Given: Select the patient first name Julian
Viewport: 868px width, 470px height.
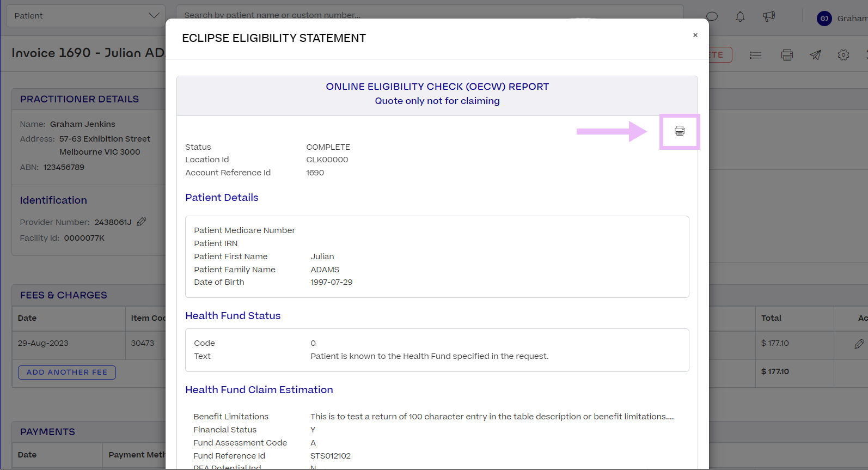Looking at the screenshot, I should (322, 257).
